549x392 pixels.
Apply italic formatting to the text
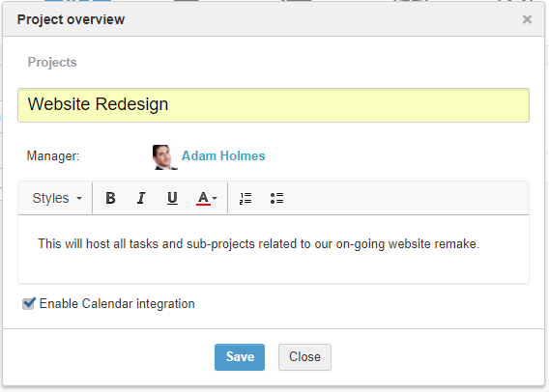[141, 198]
